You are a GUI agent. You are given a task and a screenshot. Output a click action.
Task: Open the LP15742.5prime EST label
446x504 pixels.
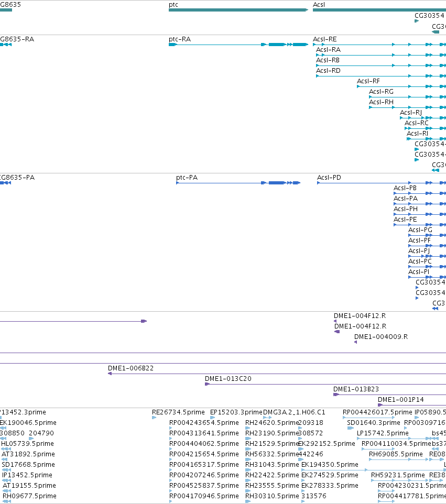(x=383, y=433)
